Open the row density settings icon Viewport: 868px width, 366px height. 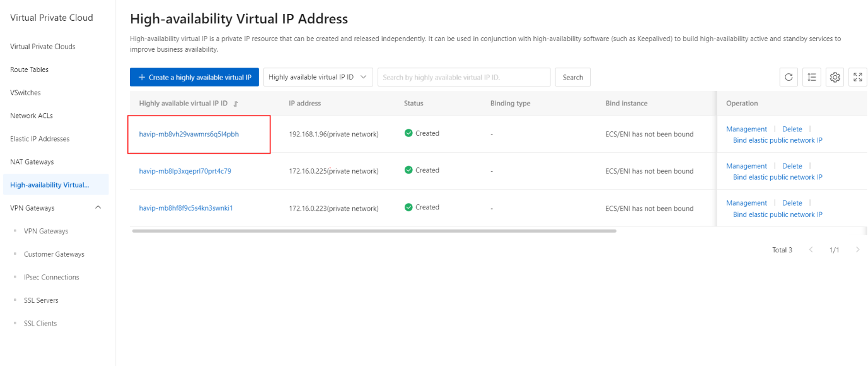pos(812,77)
